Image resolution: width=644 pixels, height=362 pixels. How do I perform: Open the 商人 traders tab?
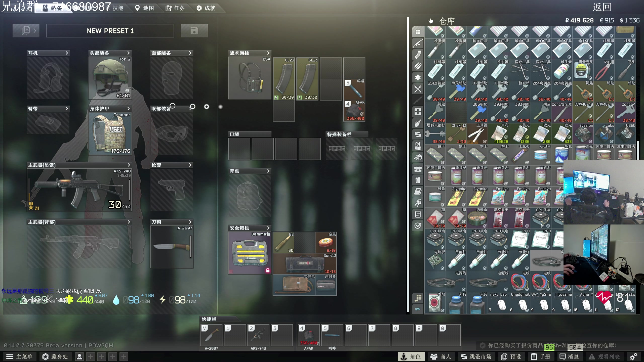tap(440, 356)
